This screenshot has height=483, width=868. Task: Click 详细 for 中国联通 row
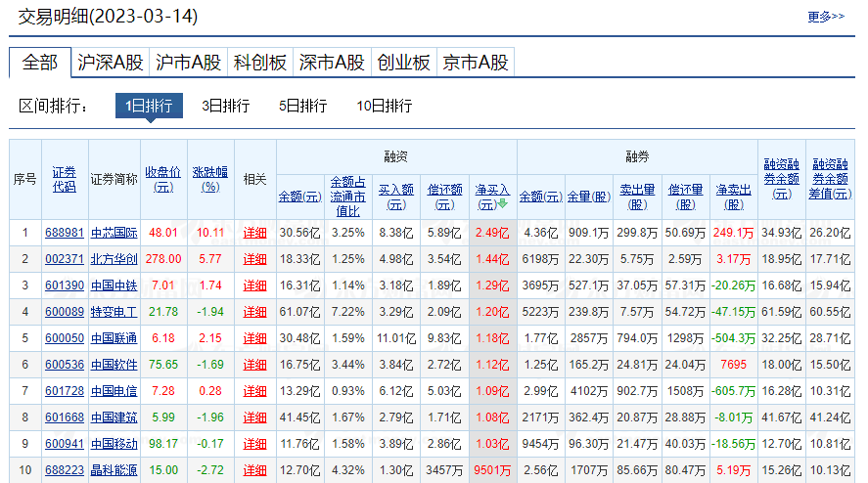(x=254, y=338)
